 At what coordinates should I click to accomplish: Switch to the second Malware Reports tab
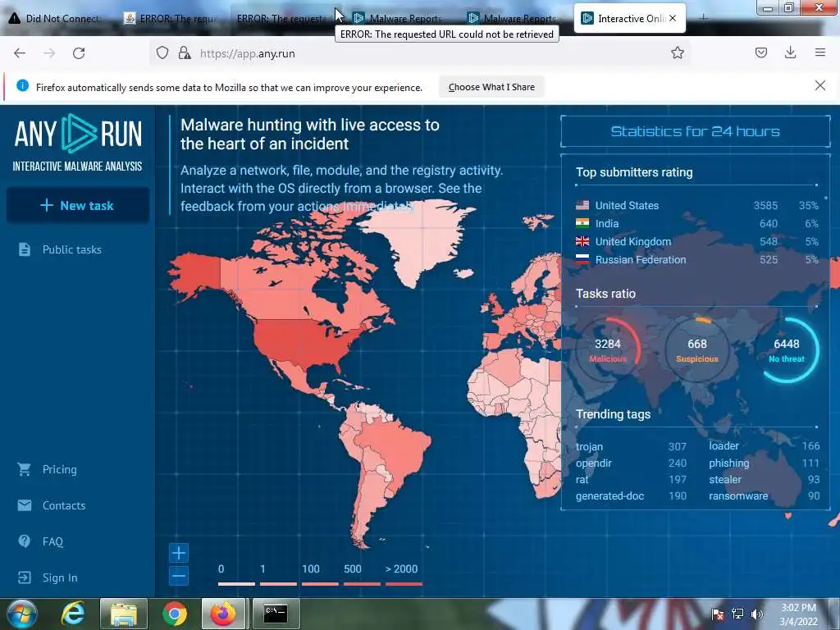(514, 18)
